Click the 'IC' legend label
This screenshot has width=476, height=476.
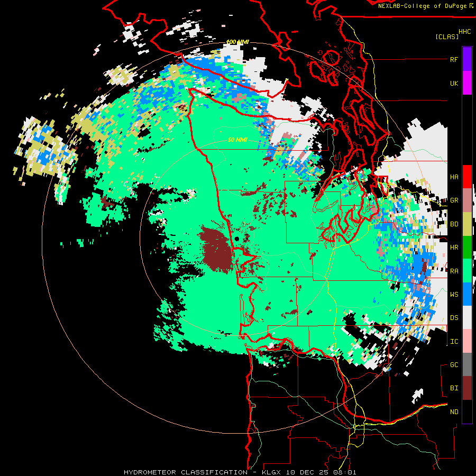[x=454, y=342]
